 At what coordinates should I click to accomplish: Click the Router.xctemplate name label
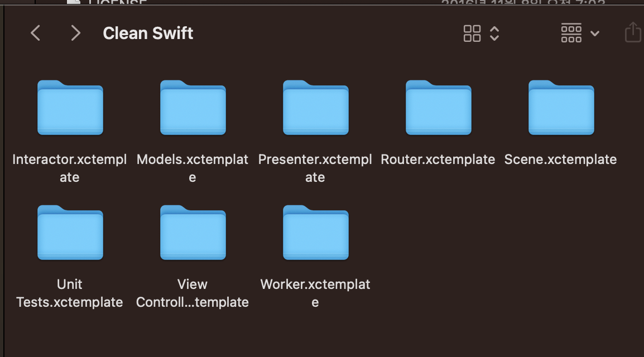click(x=438, y=160)
